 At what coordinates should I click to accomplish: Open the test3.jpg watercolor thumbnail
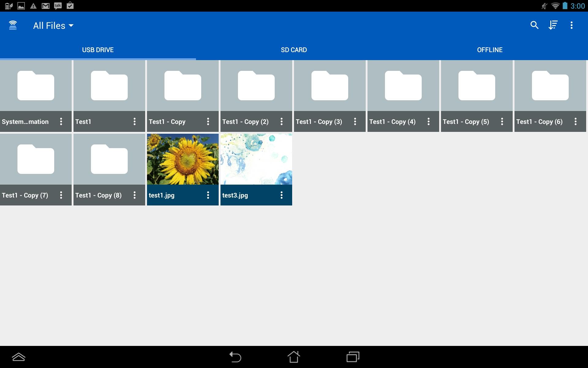tap(256, 159)
